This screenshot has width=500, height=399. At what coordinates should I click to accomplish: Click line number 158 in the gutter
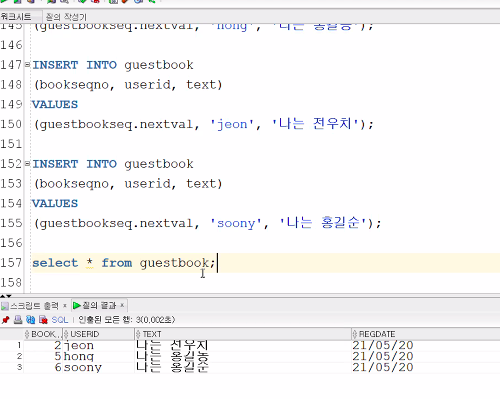pyautogui.click(x=11, y=283)
